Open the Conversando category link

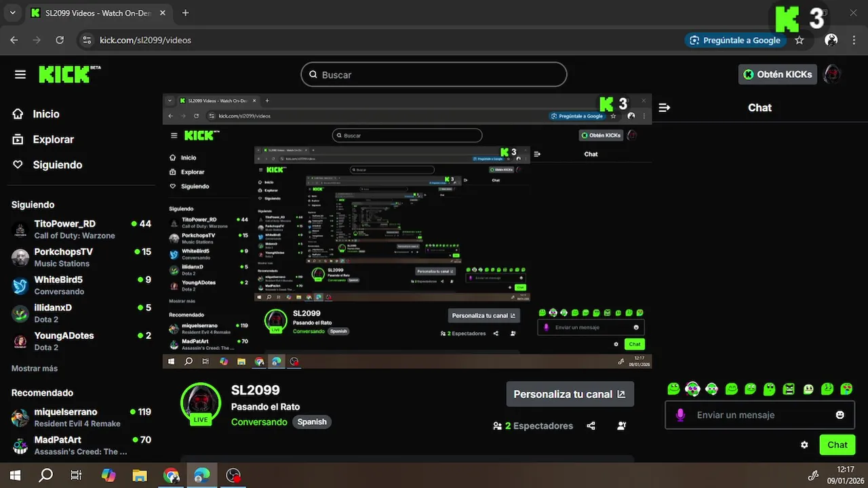pos(259,422)
